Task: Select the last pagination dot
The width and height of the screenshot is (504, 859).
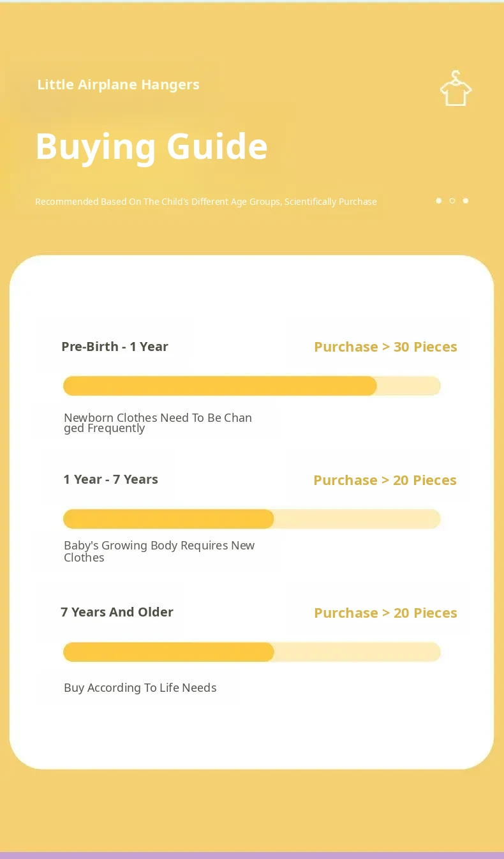Action: tap(466, 201)
